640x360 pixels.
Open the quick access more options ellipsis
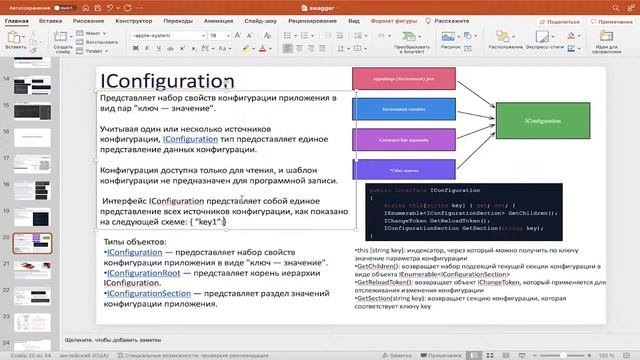[140, 8]
